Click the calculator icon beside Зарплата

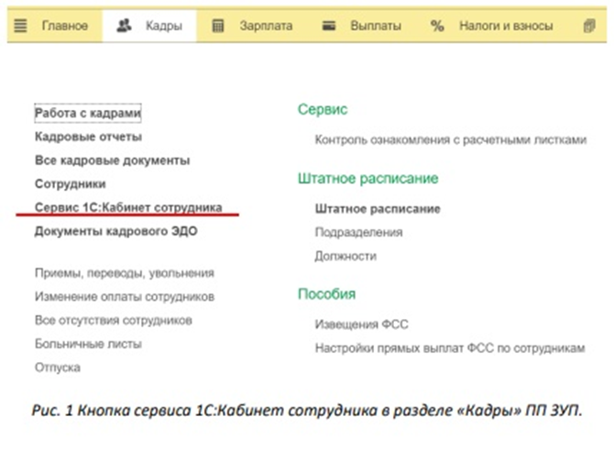(x=219, y=24)
